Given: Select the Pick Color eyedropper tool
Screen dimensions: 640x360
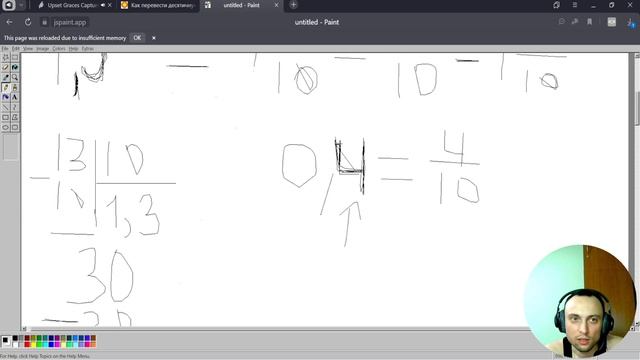Looking at the screenshot, I should point(5,77).
